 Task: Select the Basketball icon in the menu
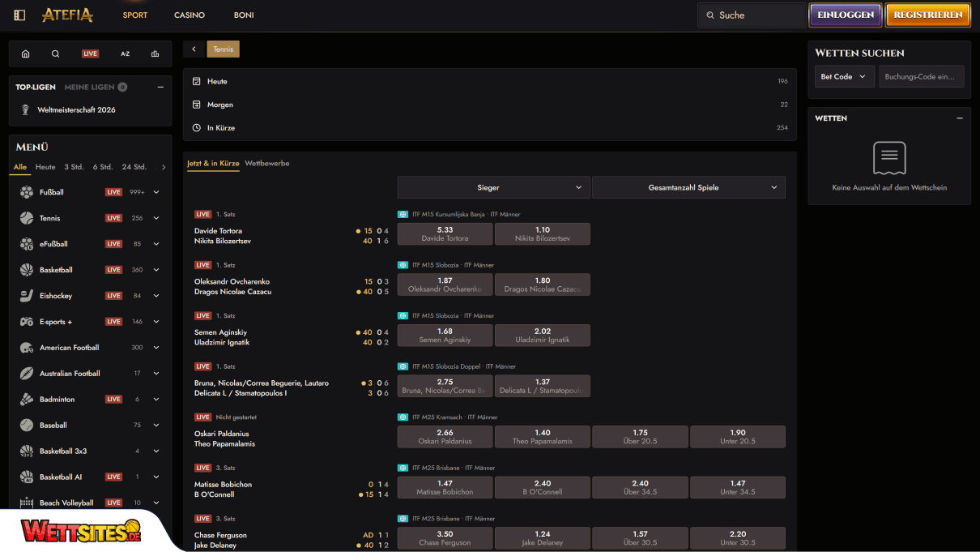(27, 270)
